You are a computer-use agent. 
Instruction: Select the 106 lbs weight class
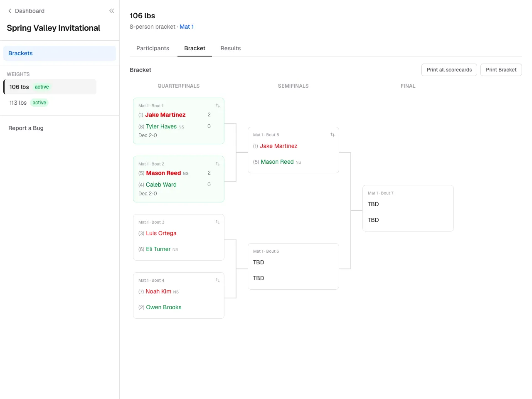click(x=50, y=87)
